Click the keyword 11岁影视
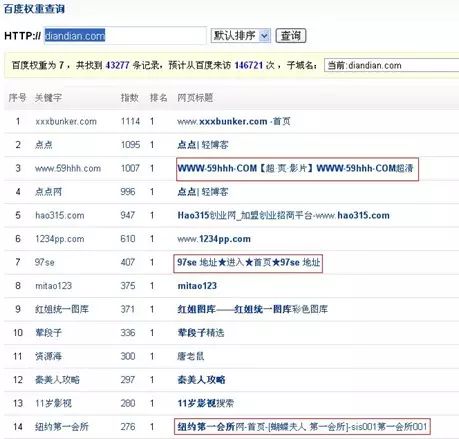 tap(53, 403)
